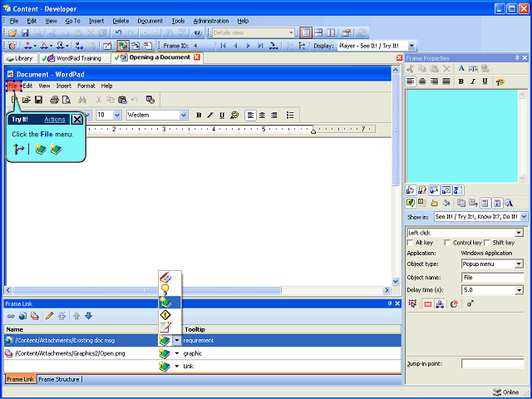Image resolution: width=532 pixels, height=399 pixels.
Task: Move link down with the blue down arrow
Action: pyautogui.click(x=89, y=316)
